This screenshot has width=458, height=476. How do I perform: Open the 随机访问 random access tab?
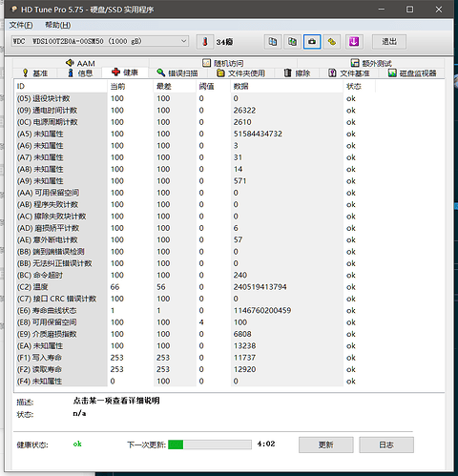click(223, 63)
